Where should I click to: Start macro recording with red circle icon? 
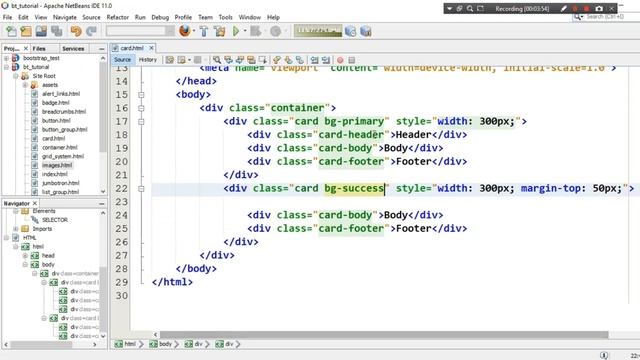[x=340, y=60]
